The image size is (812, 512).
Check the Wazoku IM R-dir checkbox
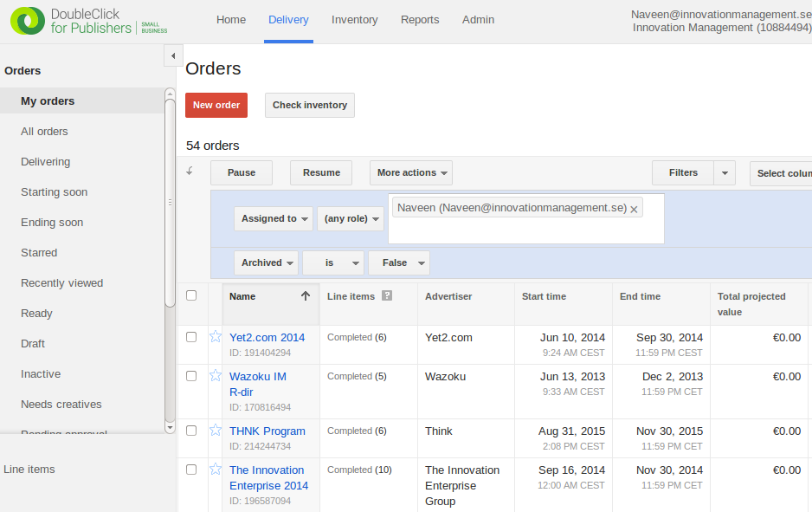point(191,376)
